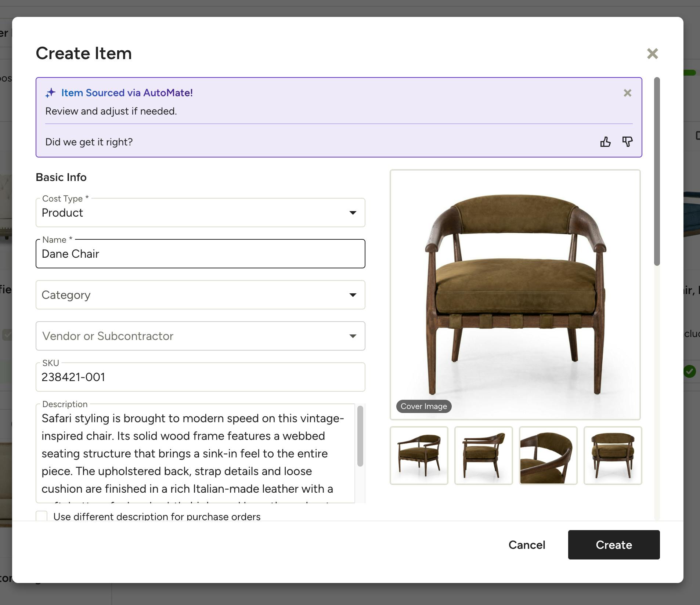Select the rear view chair thumbnail
700x605 pixels.
(613, 456)
